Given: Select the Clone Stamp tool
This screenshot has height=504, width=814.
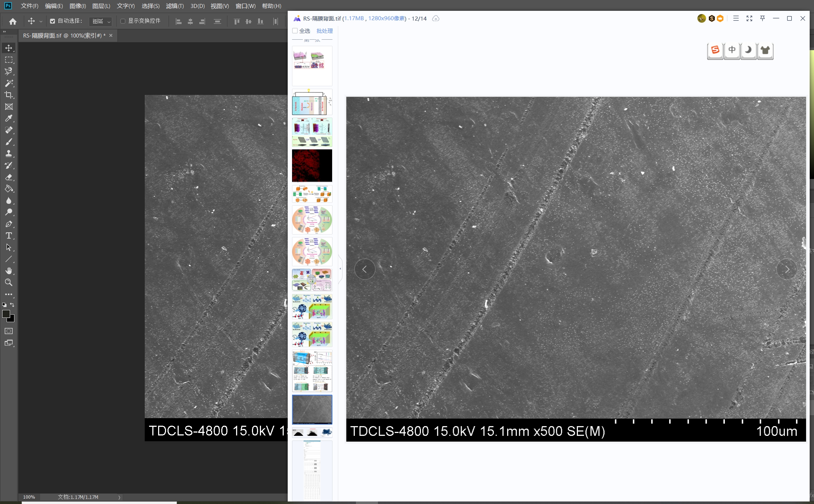Looking at the screenshot, I should pos(9,154).
